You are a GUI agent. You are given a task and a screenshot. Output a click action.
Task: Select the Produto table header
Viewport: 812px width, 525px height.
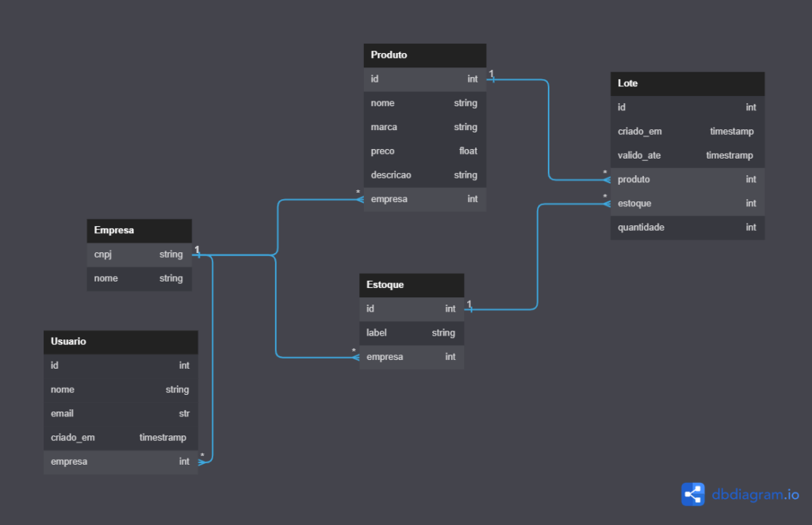[x=424, y=56]
